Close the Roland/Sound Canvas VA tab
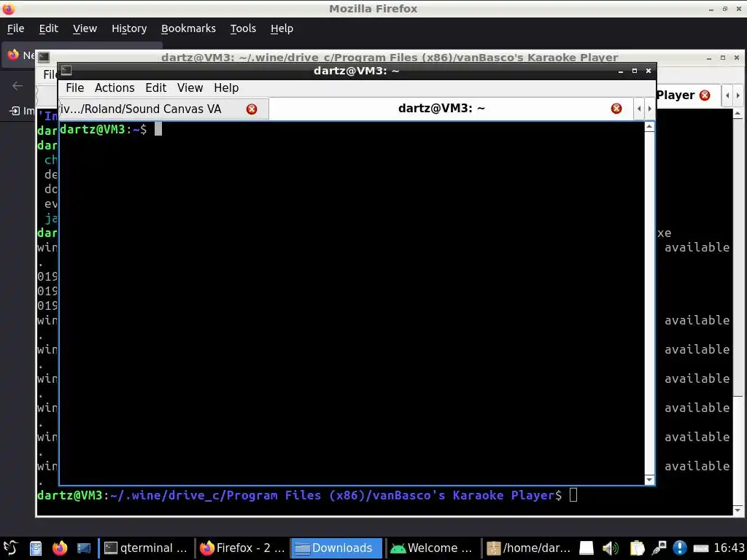The image size is (747, 560). click(252, 109)
